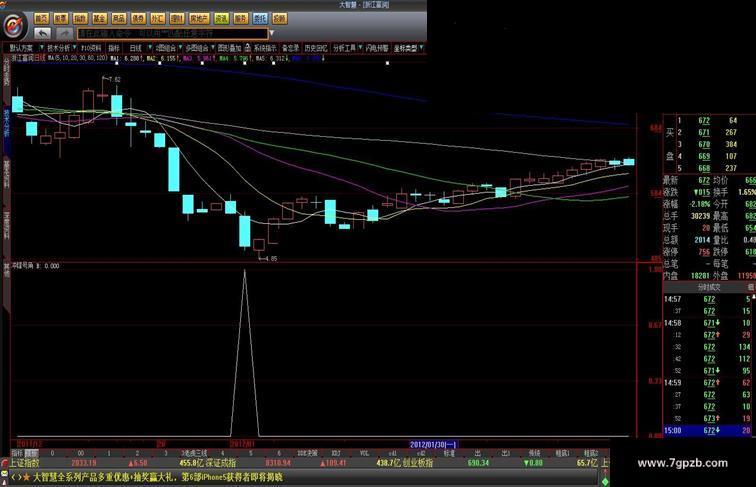This screenshot has height=487, width=756.
Task: Open the 房地产 real estate button
Action: pos(199,18)
